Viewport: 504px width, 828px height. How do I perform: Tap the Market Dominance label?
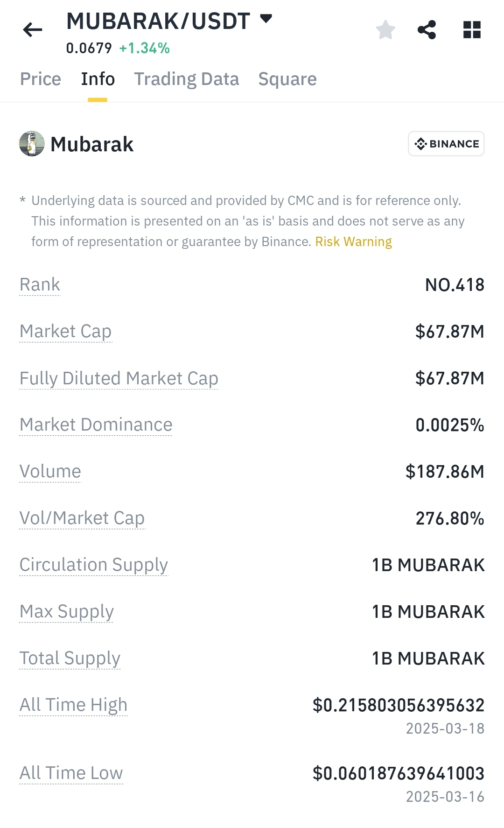[96, 425]
